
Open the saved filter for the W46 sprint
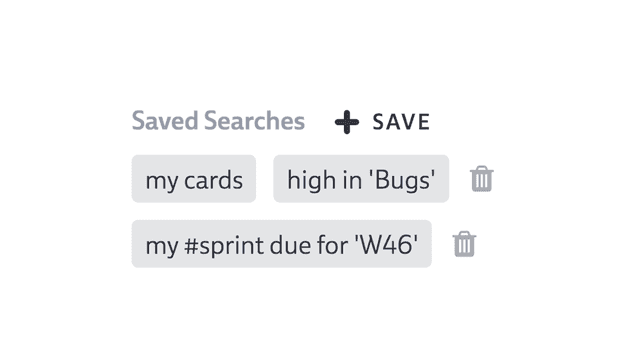(282, 244)
